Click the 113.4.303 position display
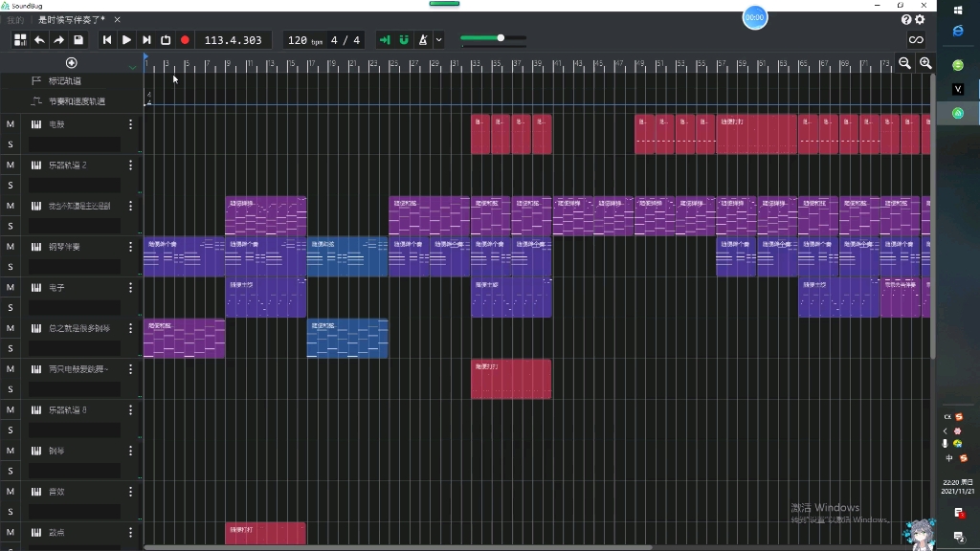The image size is (980, 551). tap(234, 40)
